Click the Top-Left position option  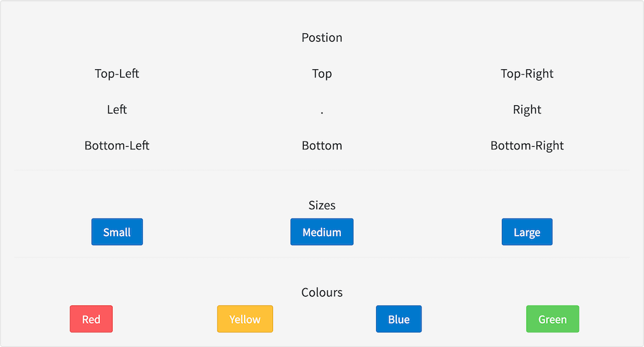pyautogui.click(x=117, y=74)
